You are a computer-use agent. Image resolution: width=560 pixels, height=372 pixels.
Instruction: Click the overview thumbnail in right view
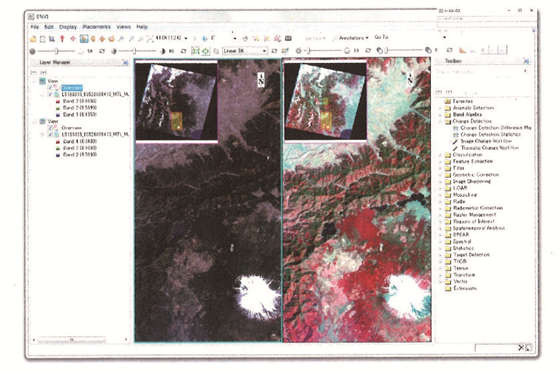(x=325, y=100)
